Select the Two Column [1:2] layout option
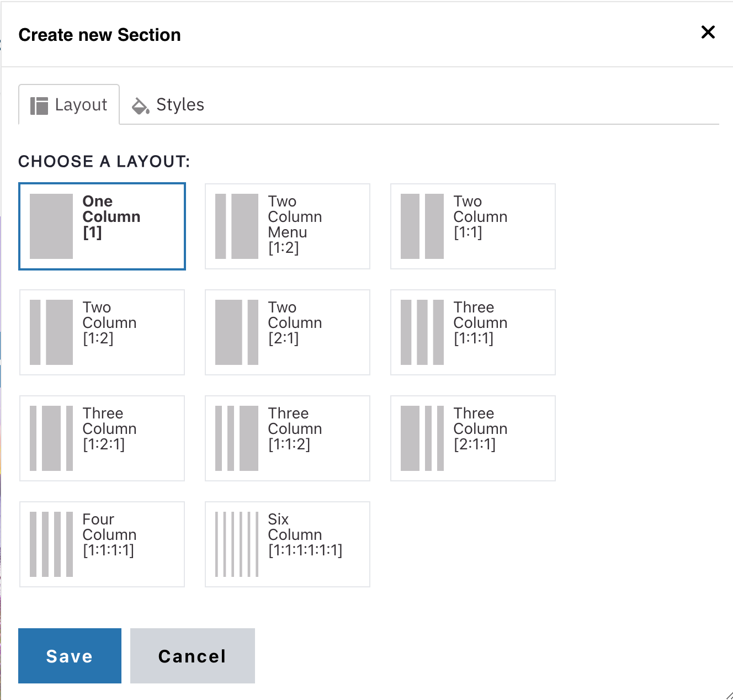This screenshot has width=733, height=700. [x=102, y=332]
